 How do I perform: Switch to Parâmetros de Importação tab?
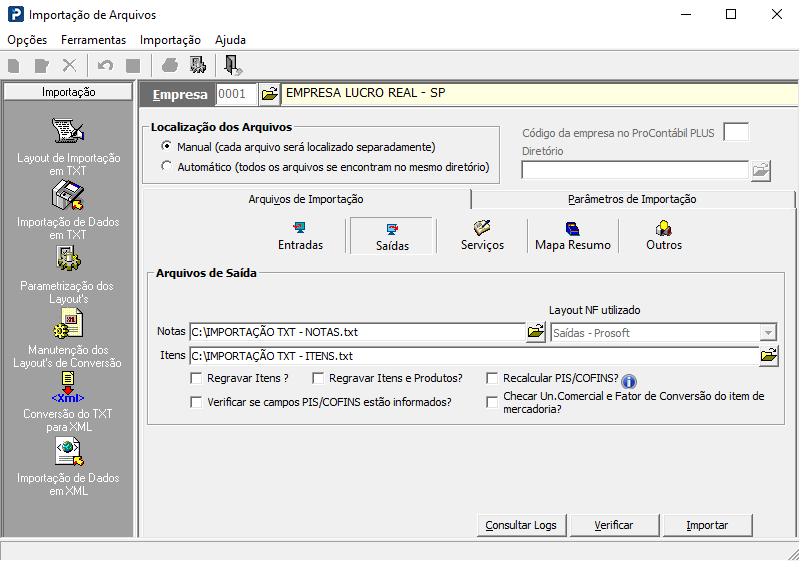[x=632, y=199]
